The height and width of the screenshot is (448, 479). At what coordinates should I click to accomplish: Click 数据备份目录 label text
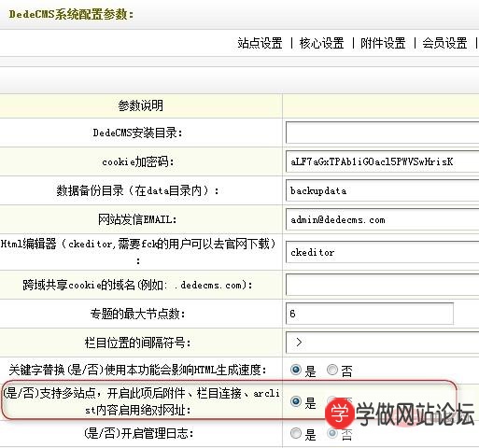tap(137, 190)
